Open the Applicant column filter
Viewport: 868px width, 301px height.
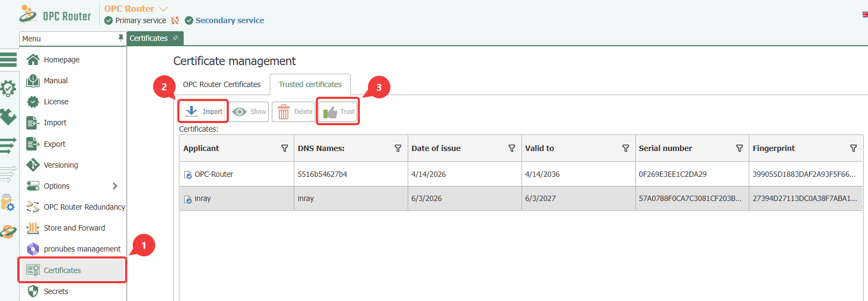click(x=285, y=148)
